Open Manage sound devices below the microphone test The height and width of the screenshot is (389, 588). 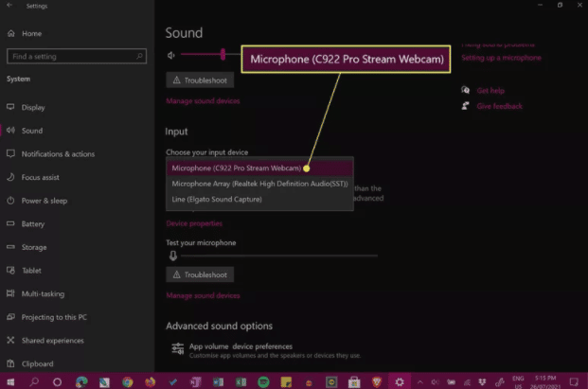point(203,295)
